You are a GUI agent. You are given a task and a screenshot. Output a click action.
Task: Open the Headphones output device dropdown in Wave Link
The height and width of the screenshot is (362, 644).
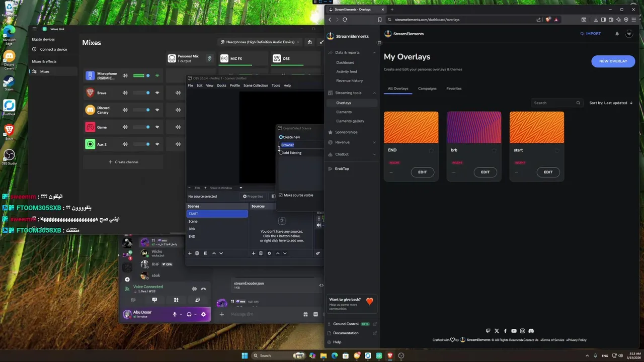260,42
